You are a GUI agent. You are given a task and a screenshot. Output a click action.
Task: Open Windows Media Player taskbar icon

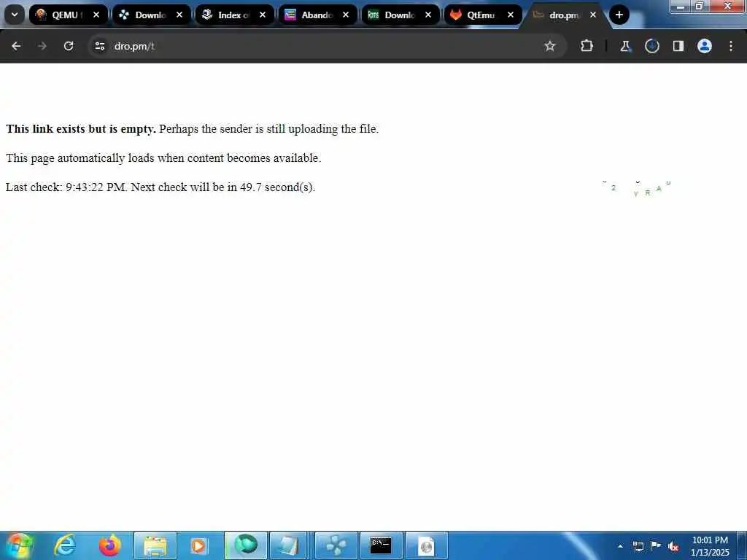pyautogui.click(x=201, y=545)
